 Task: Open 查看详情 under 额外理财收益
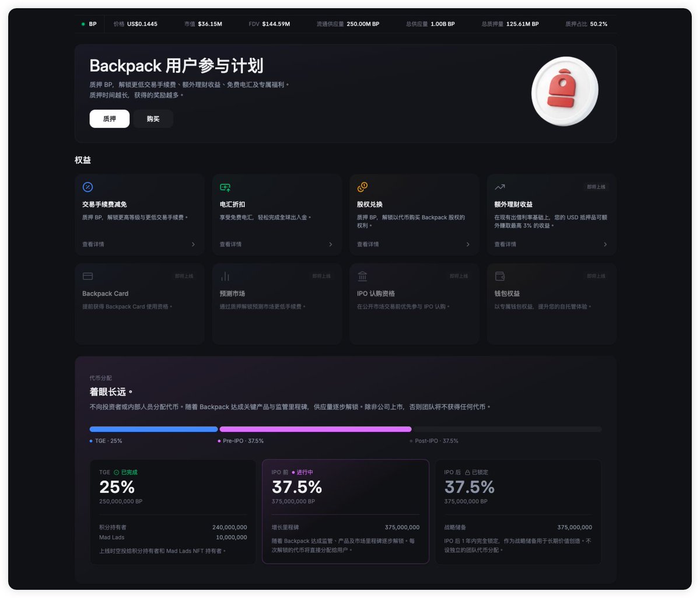pos(505,244)
